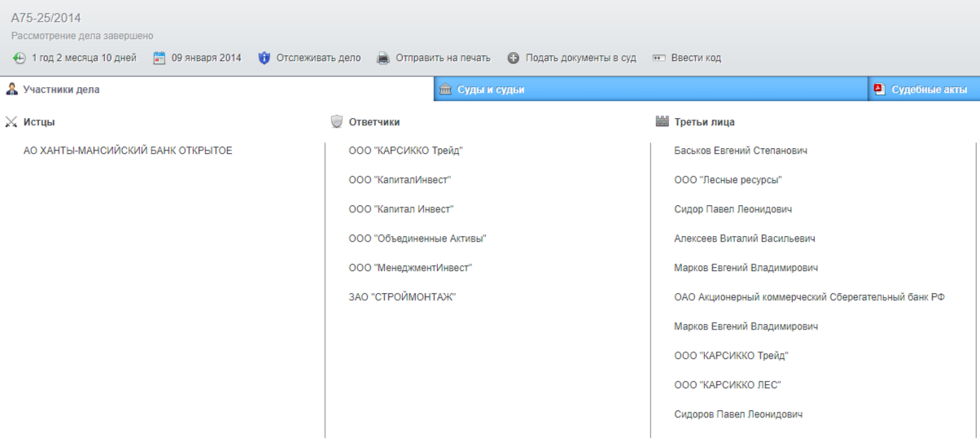Click the keyboard icon for Ввести код

pyautogui.click(x=658, y=58)
